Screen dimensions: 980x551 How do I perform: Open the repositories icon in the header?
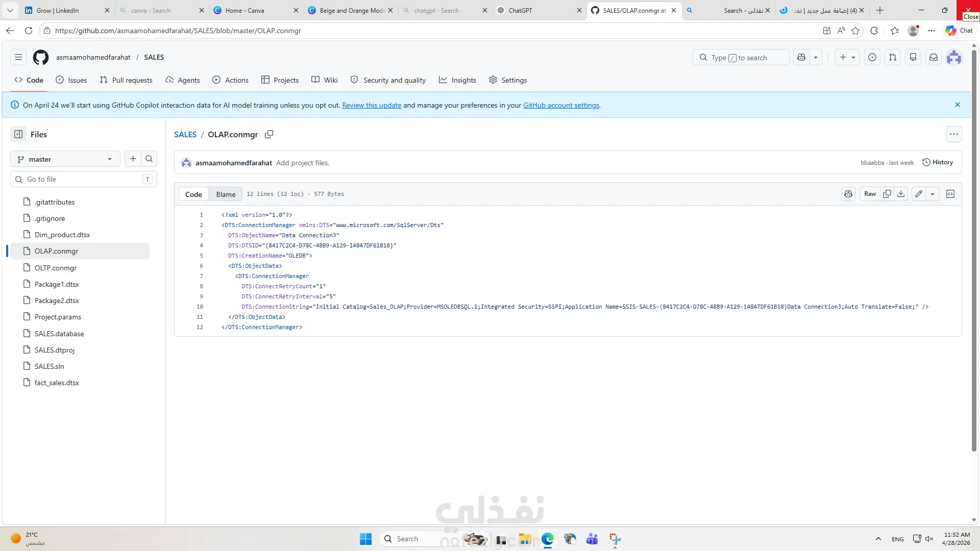913,57
